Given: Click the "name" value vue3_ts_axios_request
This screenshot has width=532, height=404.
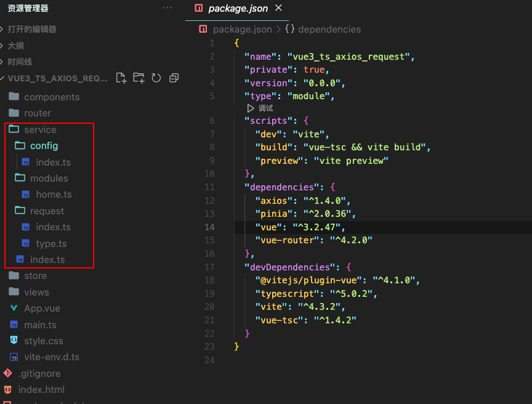Looking at the screenshot, I should (349, 57).
